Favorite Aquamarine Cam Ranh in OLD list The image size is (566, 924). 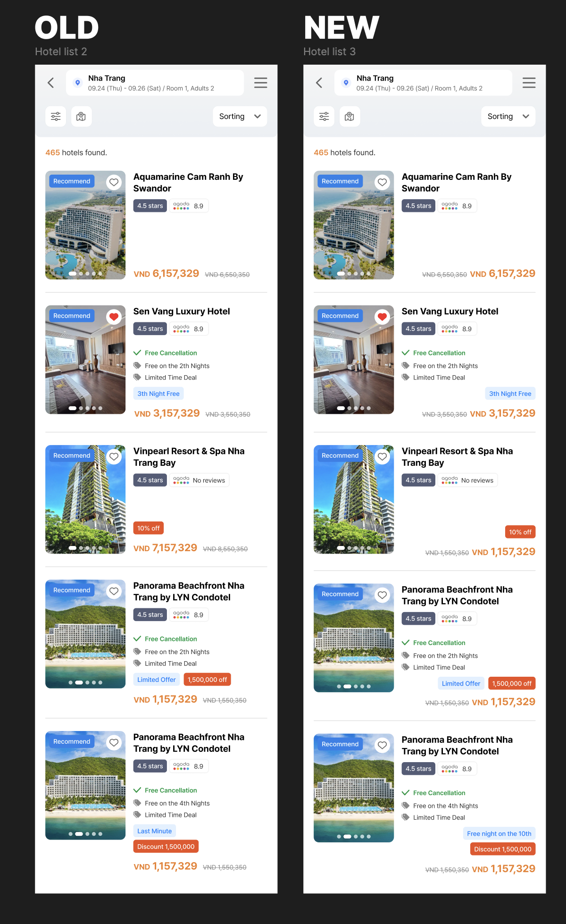coord(114,182)
